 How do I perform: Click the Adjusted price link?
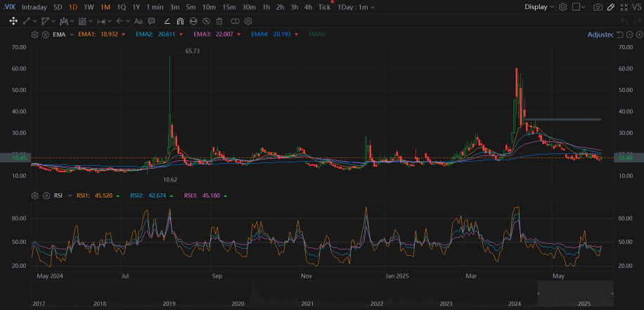point(600,34)
